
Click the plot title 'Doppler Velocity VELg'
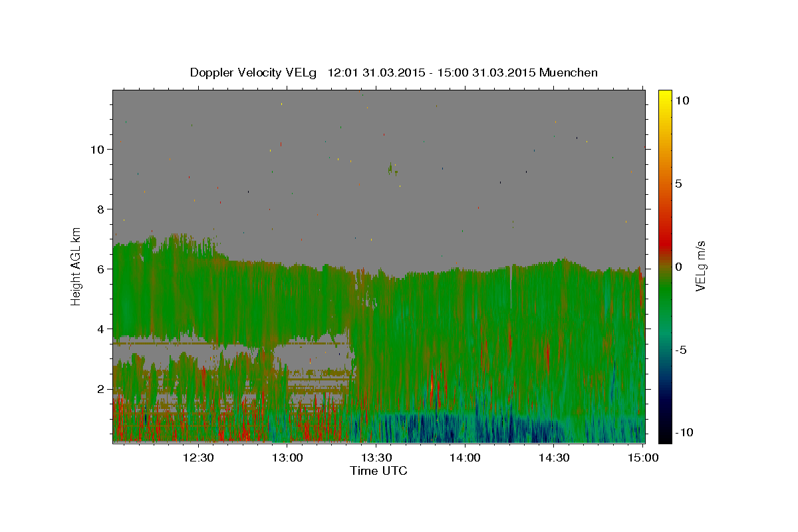coord(254,72)
